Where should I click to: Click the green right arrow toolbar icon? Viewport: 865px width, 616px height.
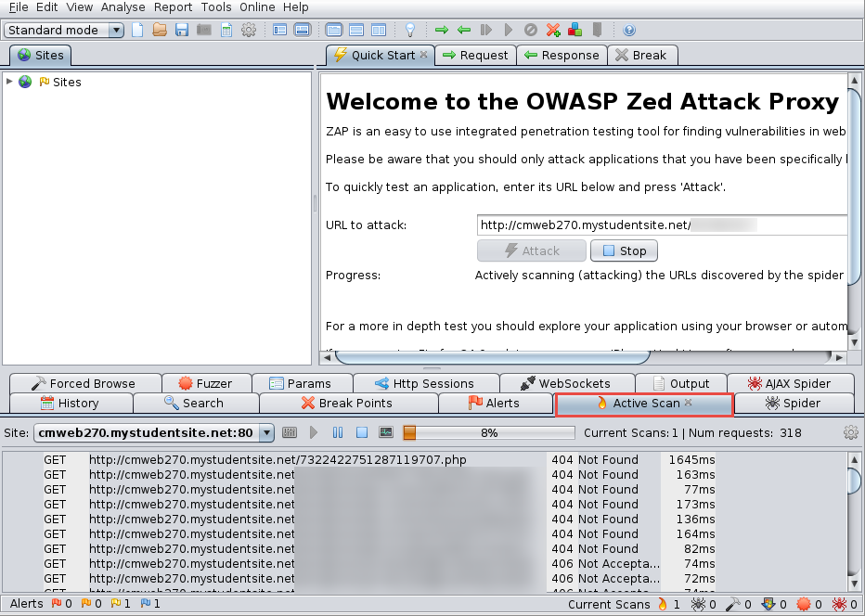pos(442,30)
